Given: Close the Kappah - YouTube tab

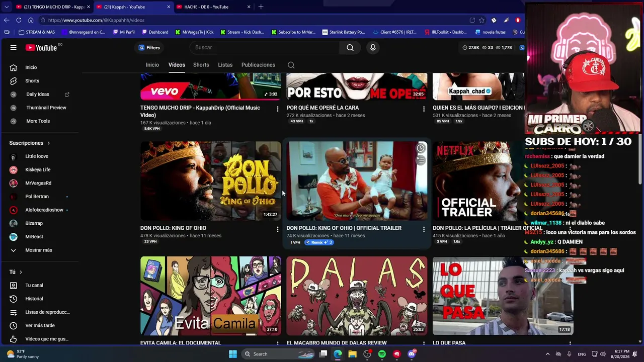Looking at the screenshot, I should point(169,7).
